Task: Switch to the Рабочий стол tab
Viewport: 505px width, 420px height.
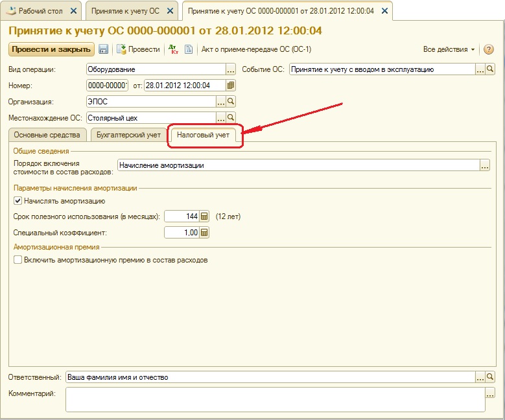Action: click(41, 10)
